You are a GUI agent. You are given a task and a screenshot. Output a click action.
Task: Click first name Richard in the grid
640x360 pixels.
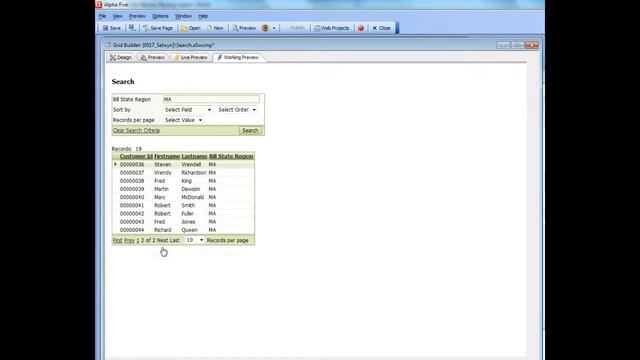[162, 230]
